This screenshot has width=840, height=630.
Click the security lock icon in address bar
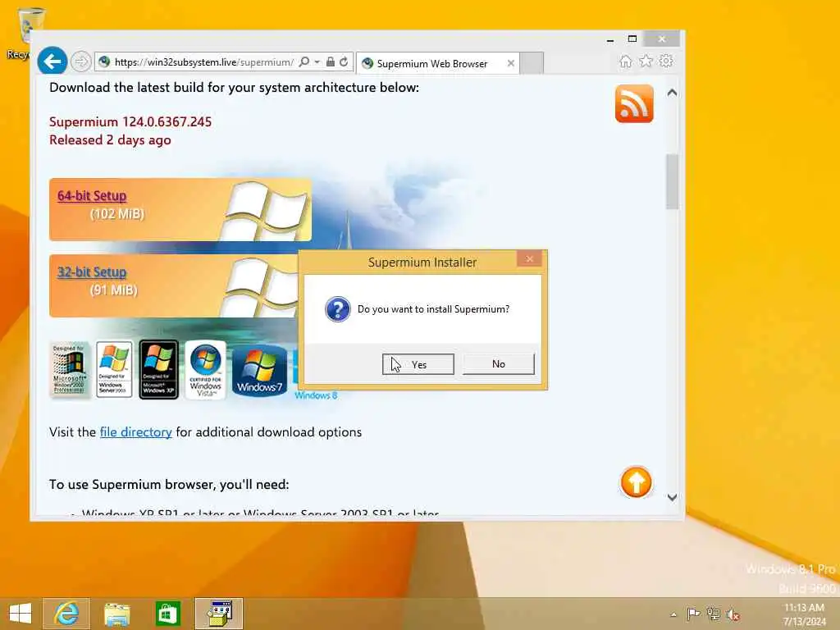(x=331, y=62)
